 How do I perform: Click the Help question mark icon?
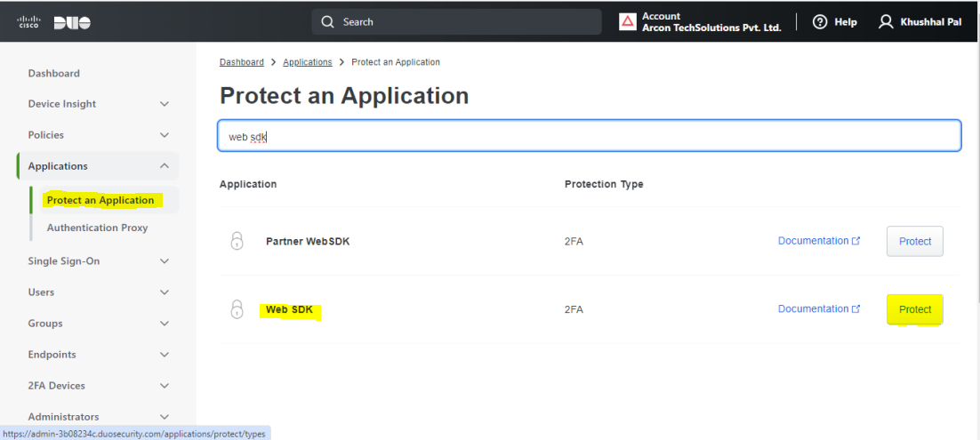(x=820, y=22)
